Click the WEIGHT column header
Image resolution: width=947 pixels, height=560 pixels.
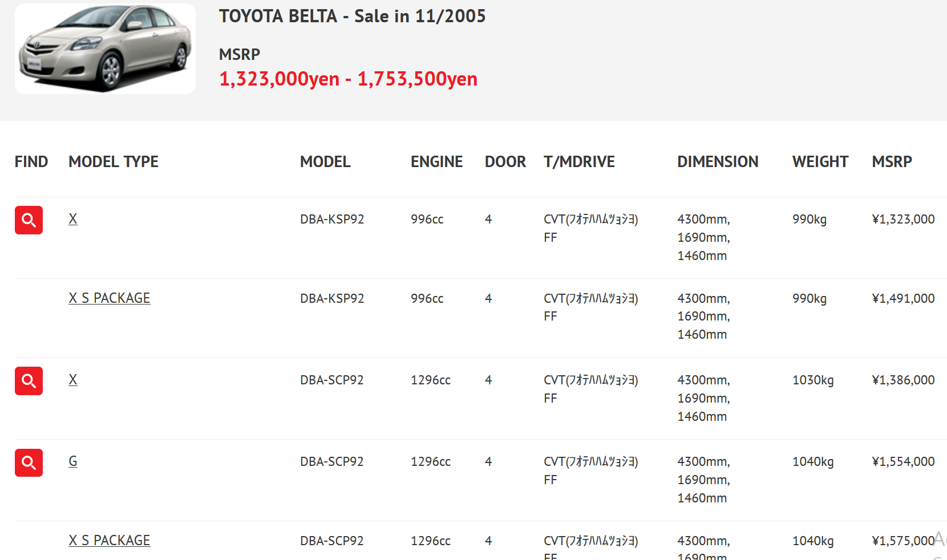point(820,162)
